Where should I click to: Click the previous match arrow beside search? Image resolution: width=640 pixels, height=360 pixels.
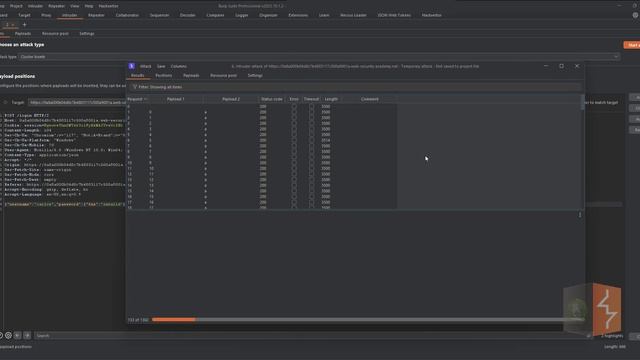click(18, 336)
